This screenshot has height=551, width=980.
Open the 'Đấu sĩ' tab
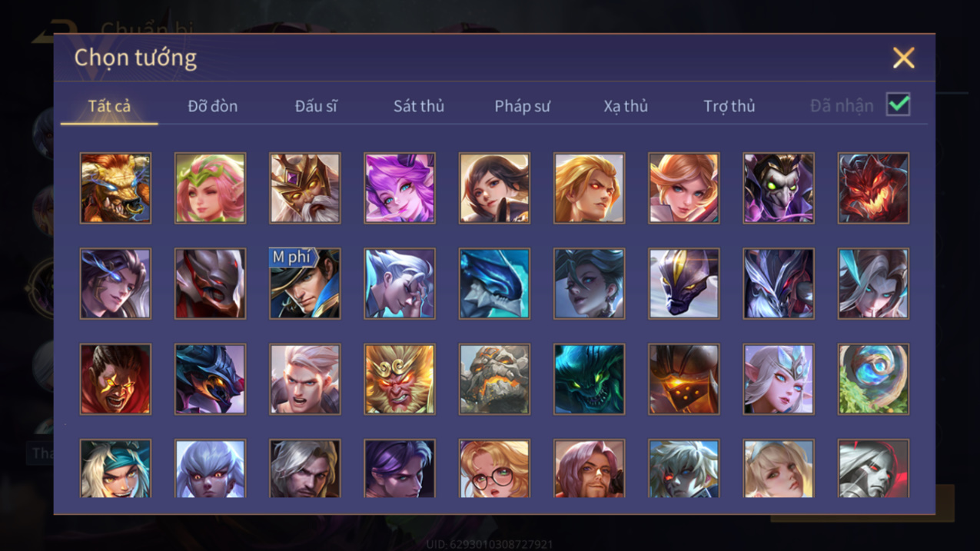[x=316, y=106]
